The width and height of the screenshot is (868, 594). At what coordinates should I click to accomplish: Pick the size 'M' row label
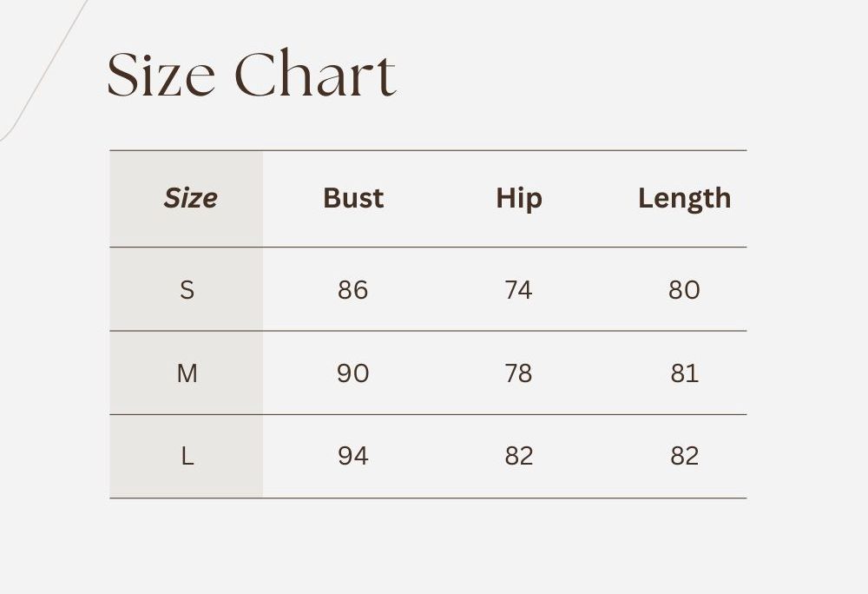187,373
